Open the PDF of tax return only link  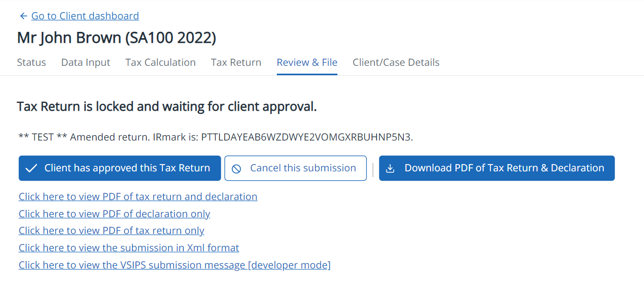point(111,231)
